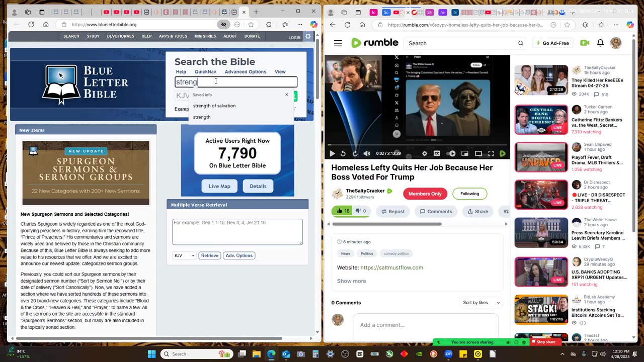644x362 pixels.
Task: Expand description with Show more
Action: (x=352, y=281)
